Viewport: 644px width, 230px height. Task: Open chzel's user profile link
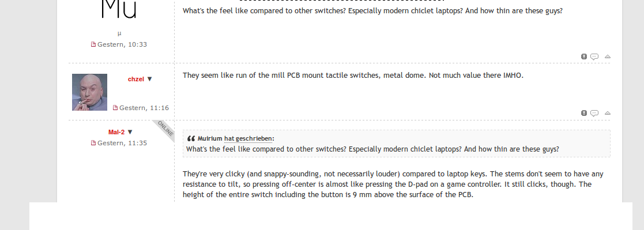[x=136, y=79]
